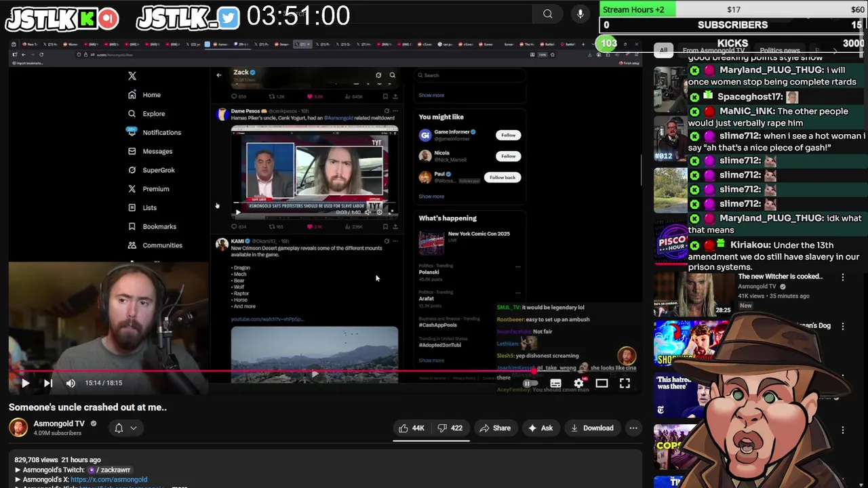This screenshot has width=868, height=488.
Task: Expand notification bell dropdown for Asmongold TV
Action: [x=126, y=428]
